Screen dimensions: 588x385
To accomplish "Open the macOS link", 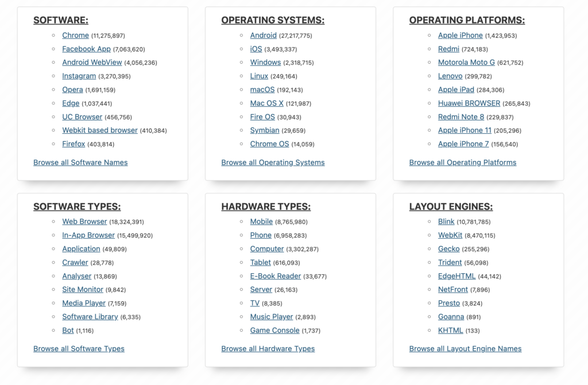I will 262,90.
